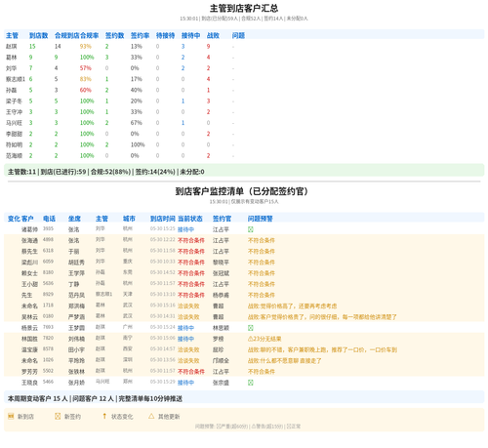
Task: Click signing officer 林思颖
Action: pos(221,328)
